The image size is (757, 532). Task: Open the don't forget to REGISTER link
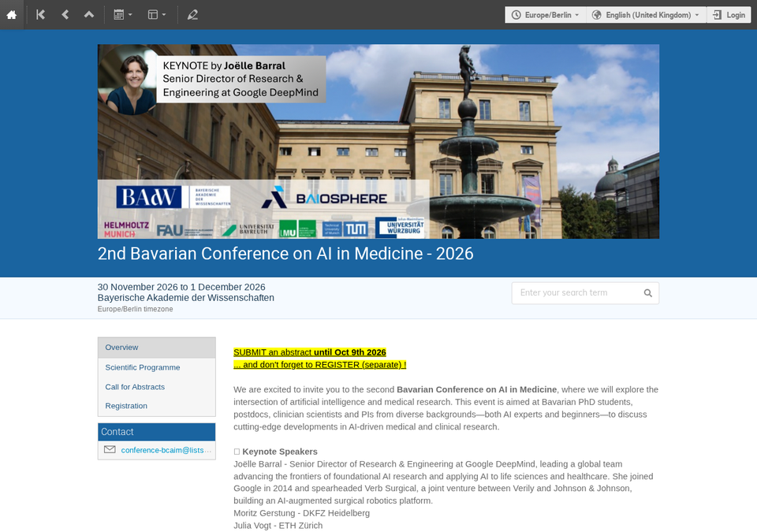click(x=319, y=364)
